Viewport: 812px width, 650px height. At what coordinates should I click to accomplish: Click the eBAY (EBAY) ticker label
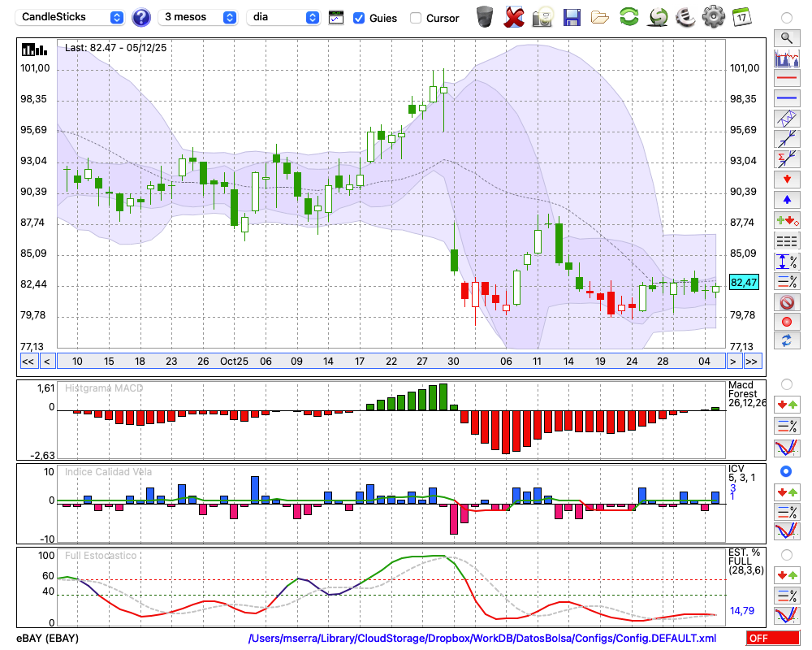click(48, 638)
